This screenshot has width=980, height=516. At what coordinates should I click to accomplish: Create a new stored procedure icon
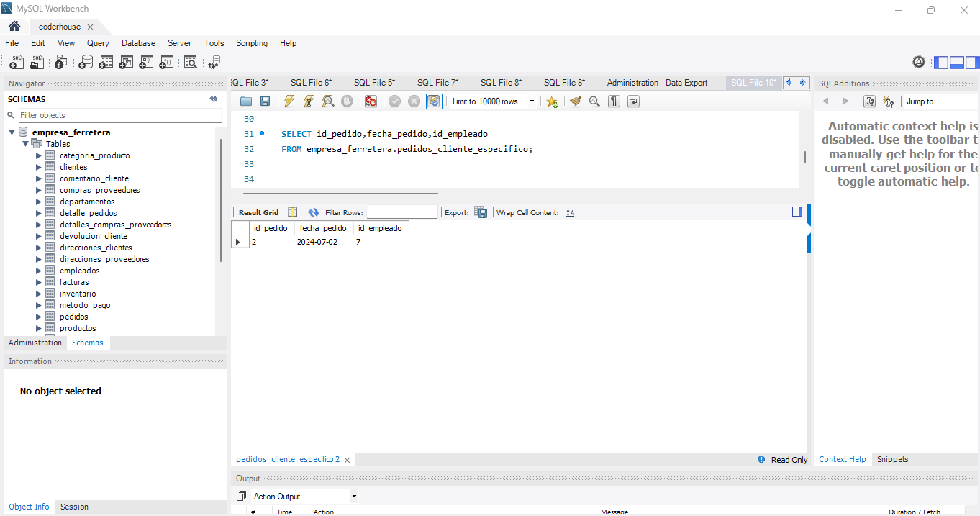(x=146, y=63)
